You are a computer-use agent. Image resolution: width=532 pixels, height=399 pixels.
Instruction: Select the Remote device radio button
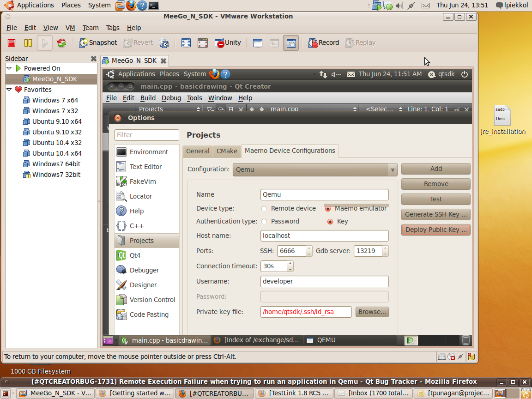pos(264,209)
